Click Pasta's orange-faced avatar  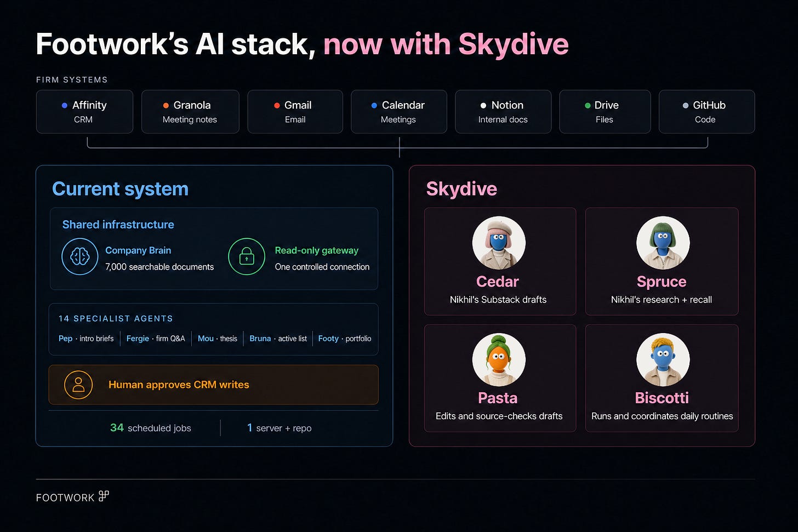tap(499, 359)
